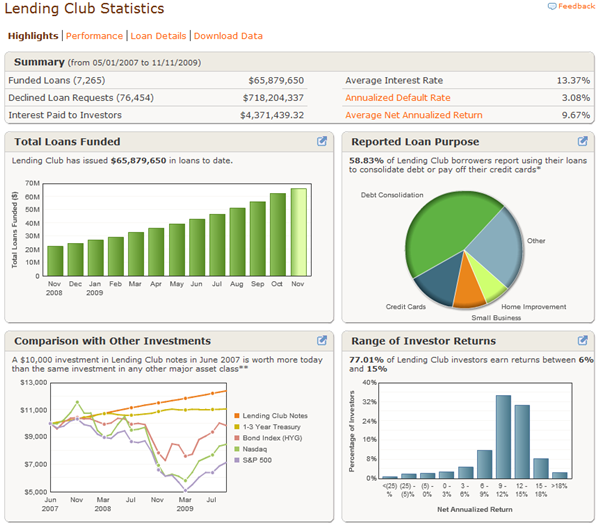Click the Jun bar in Total Loans Funded chart
This screenshot has width=600, height=529.
[197, 247]
